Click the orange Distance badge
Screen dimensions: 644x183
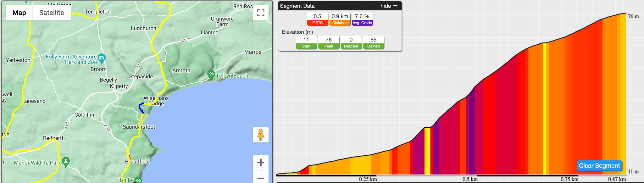(x=340, y=19)
